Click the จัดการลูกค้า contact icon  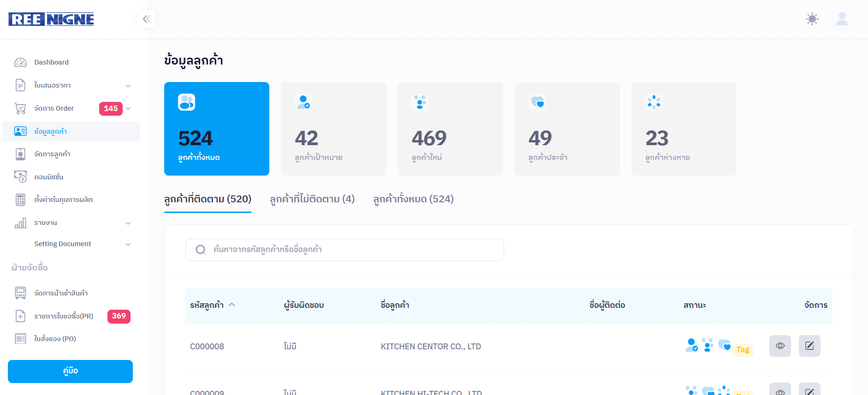[20, 154]
